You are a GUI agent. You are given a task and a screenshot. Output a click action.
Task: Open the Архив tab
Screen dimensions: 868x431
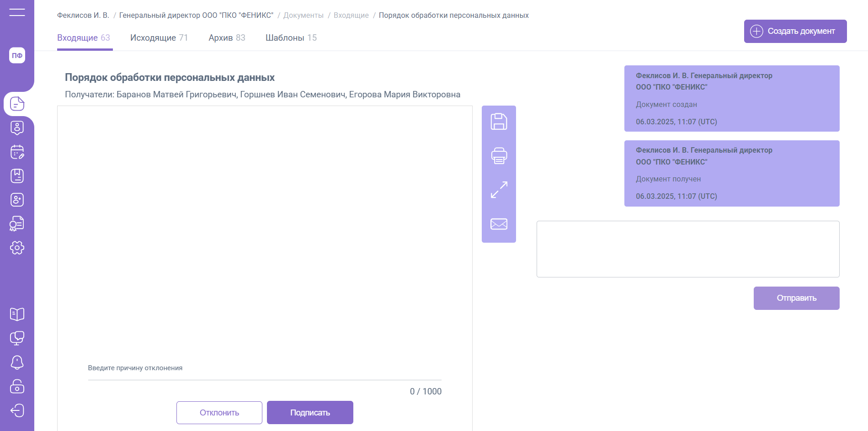coord(227,38)
